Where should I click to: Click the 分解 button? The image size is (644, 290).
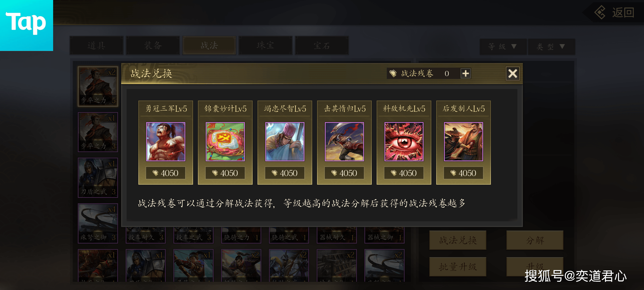pos(535,240)
